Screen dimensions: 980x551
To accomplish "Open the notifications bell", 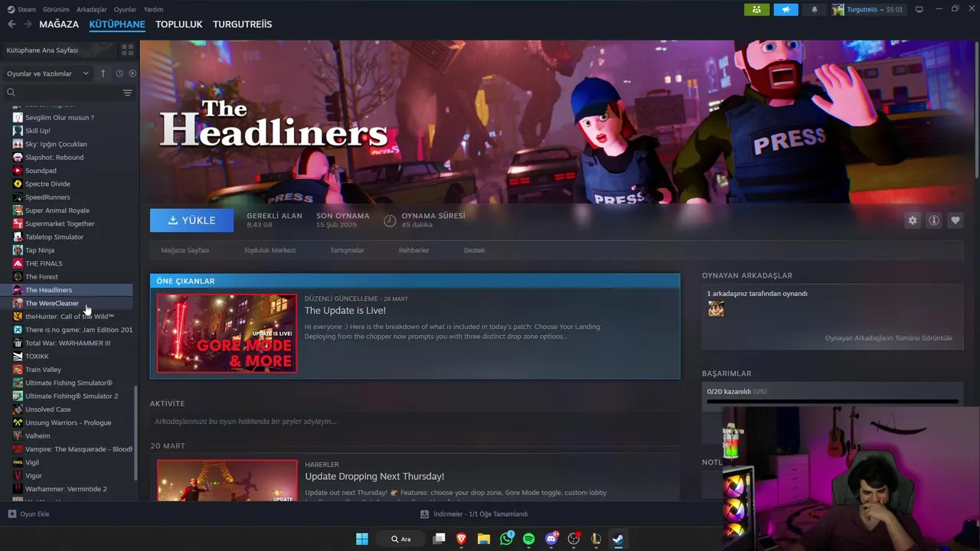I will coord(815,9).
